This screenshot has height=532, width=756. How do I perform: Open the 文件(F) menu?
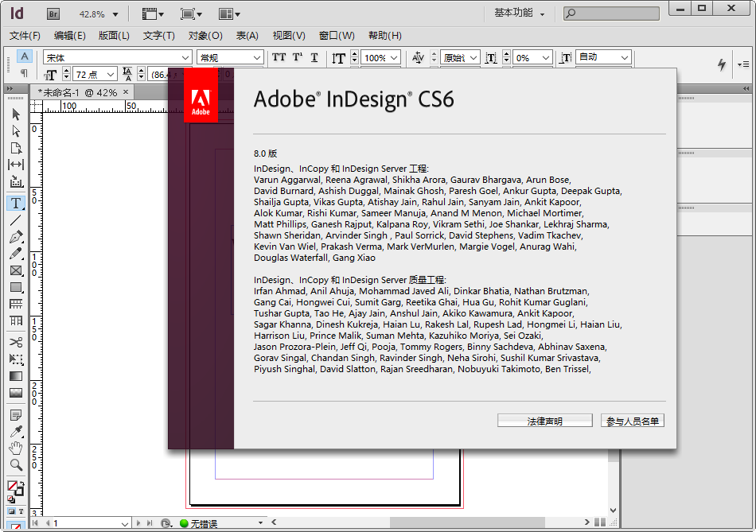[x=25, y=36]
